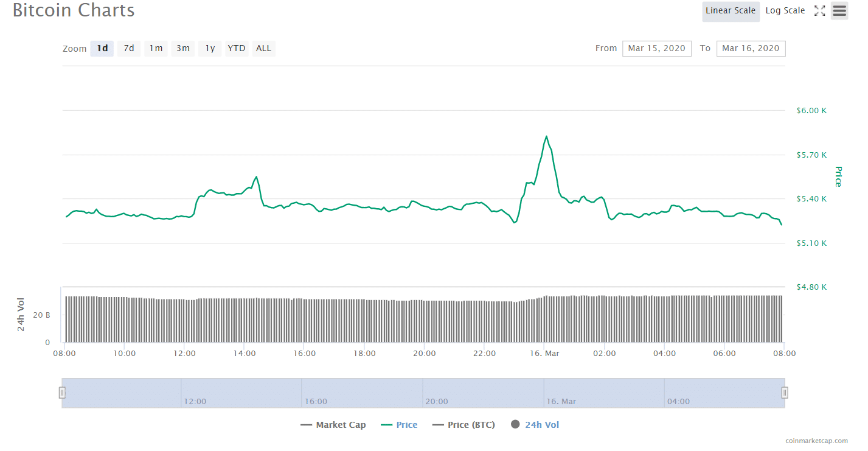Toggle Price series in legend

[x=399, y=425]
